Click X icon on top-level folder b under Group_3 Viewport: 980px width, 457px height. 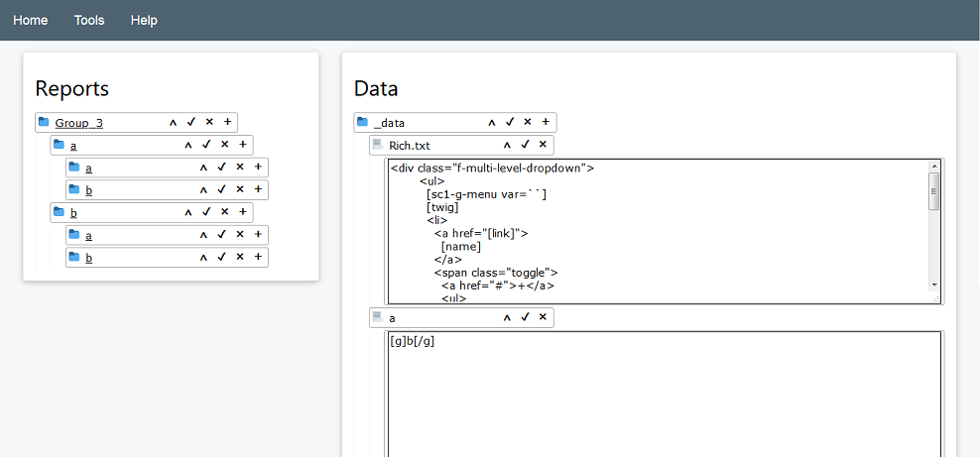pos(224,211)
